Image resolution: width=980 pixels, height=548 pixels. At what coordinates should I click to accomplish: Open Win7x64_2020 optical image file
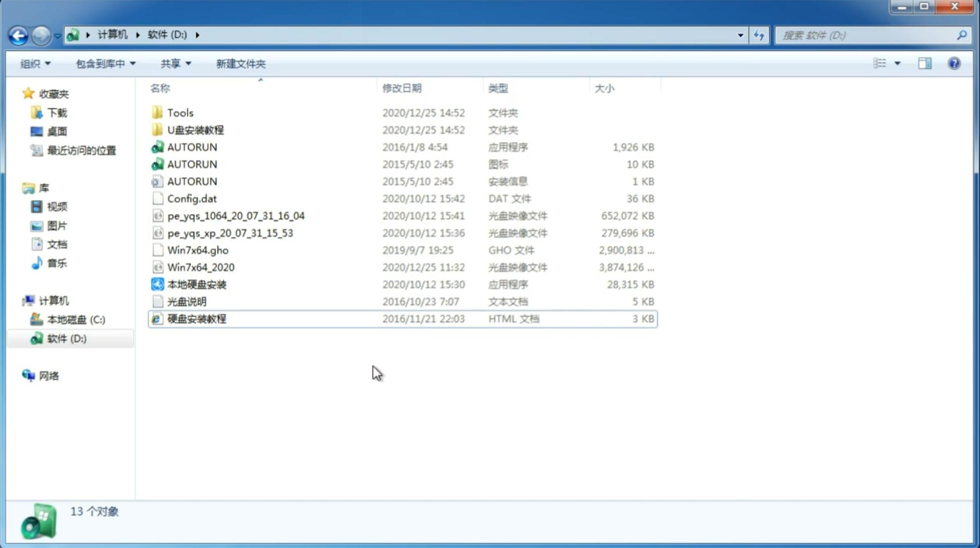200,267
